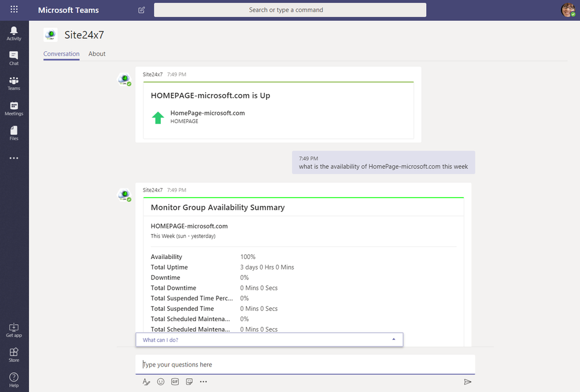Go to Teams in the sidebar
580x392 pixels.
click(x=14, y=83)
